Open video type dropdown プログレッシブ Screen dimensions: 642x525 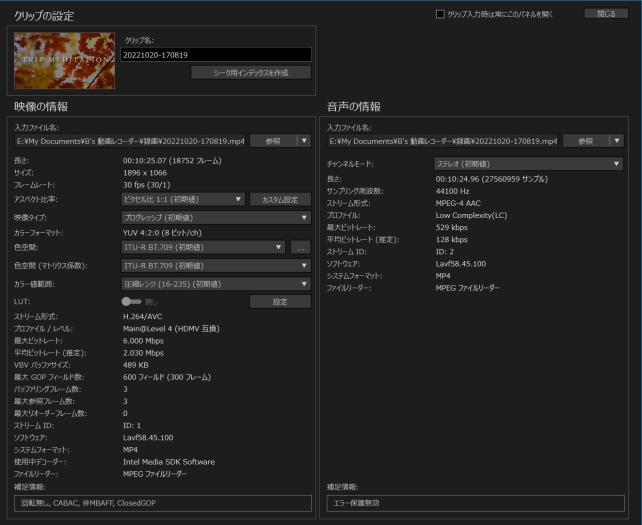[216, 217]
